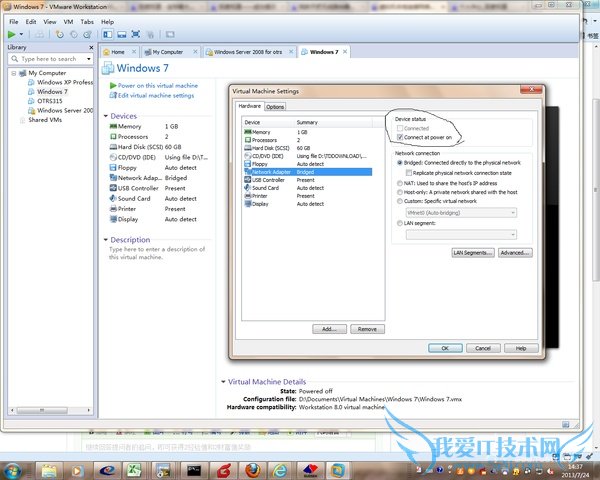Collapse the Virtual Machine Details section
Viewport: 600px width, 480px height.
tap(223, 382)
